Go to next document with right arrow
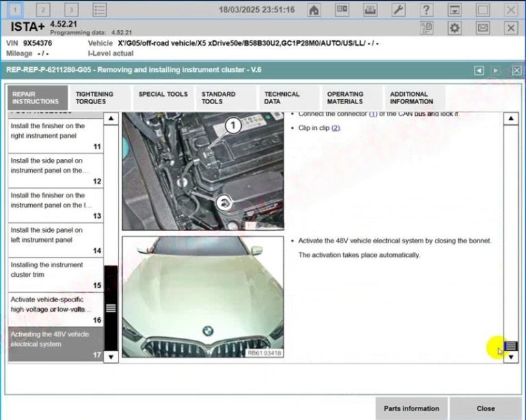The height and width of the screenshot is (420, 526). (x=495, y=71)
